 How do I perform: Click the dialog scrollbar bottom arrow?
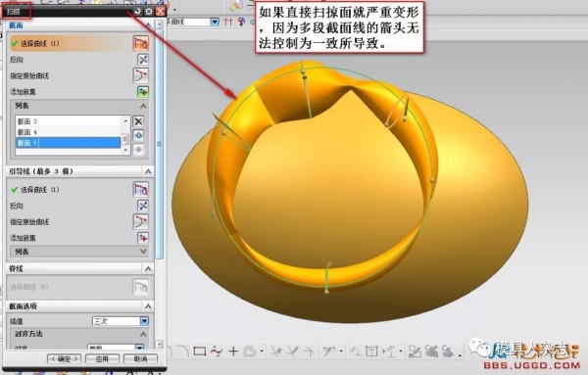point(160,344)
